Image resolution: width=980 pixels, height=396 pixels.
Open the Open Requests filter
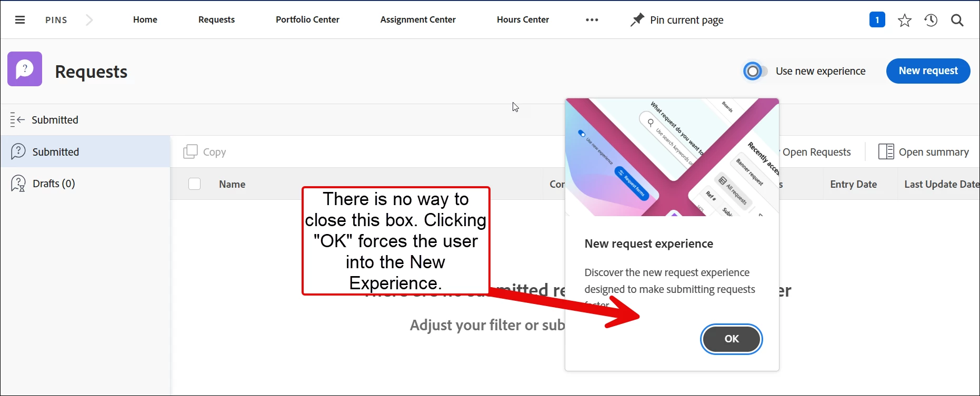[x=816, y=152]
